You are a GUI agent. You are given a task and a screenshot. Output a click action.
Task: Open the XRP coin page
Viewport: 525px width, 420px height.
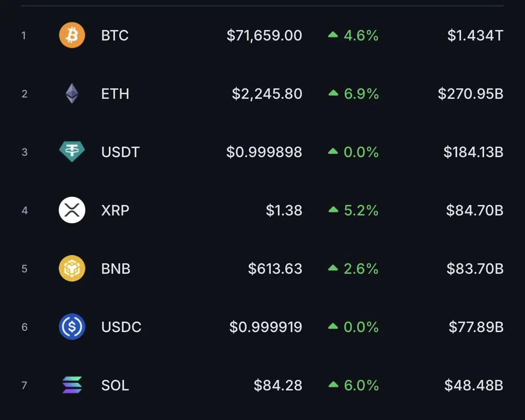(115, 210)
